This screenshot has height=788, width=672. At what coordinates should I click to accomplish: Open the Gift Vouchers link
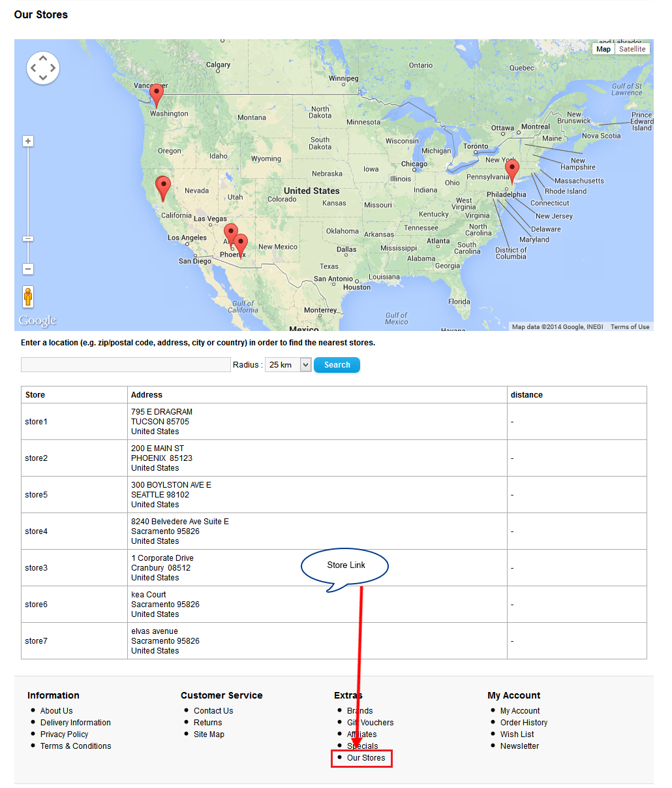pyautogui.click(x=371, y=723)
